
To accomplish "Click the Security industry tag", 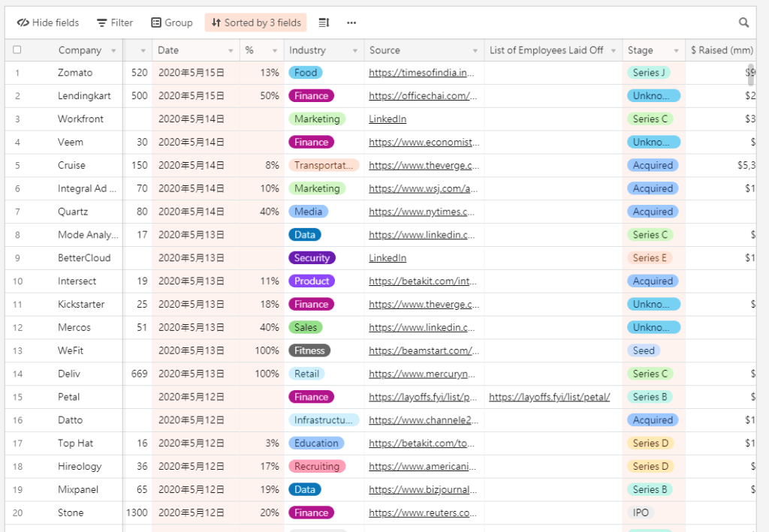I will [x=312, y=257].
